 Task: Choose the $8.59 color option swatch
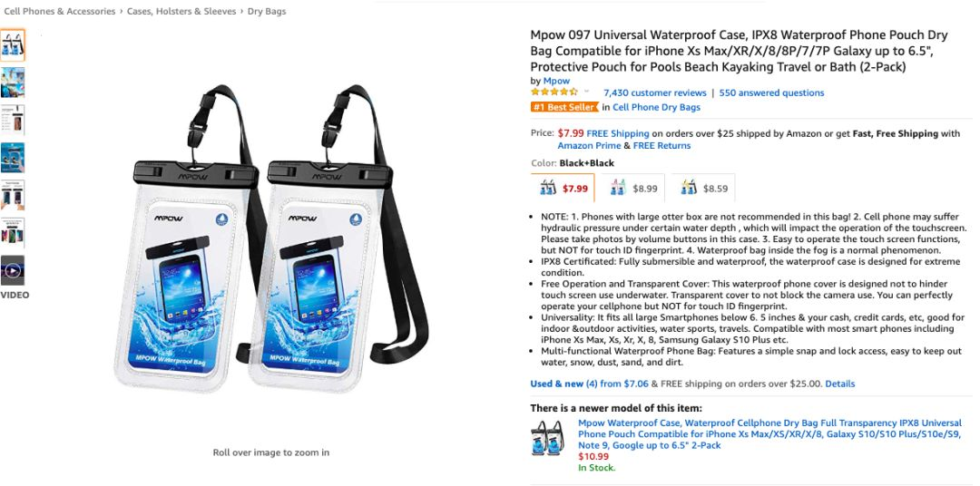click(x=703, y=188)
